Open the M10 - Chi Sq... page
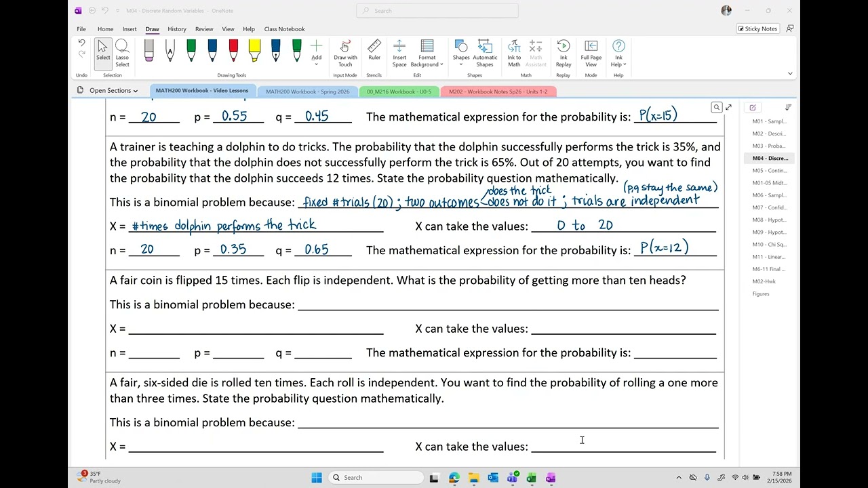This screenshot has height=488, width=868. point(769,245)
